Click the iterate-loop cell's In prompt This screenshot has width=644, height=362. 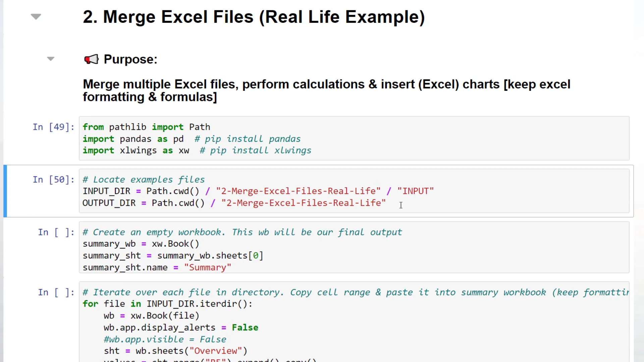(x=56, y=292)
